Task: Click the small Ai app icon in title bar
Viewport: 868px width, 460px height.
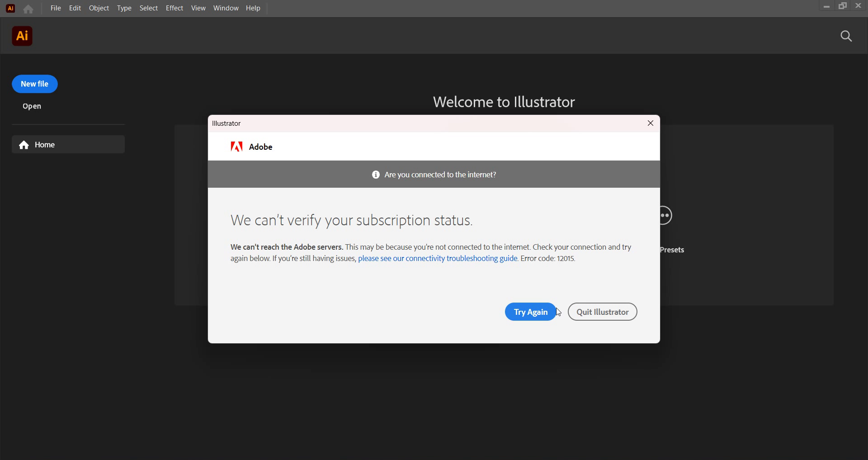Action: pos(10,8)
